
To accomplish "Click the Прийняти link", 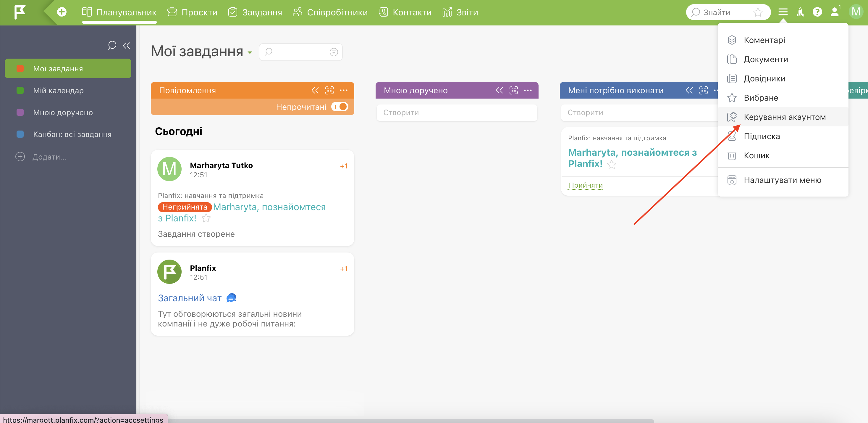I will 586,185.
